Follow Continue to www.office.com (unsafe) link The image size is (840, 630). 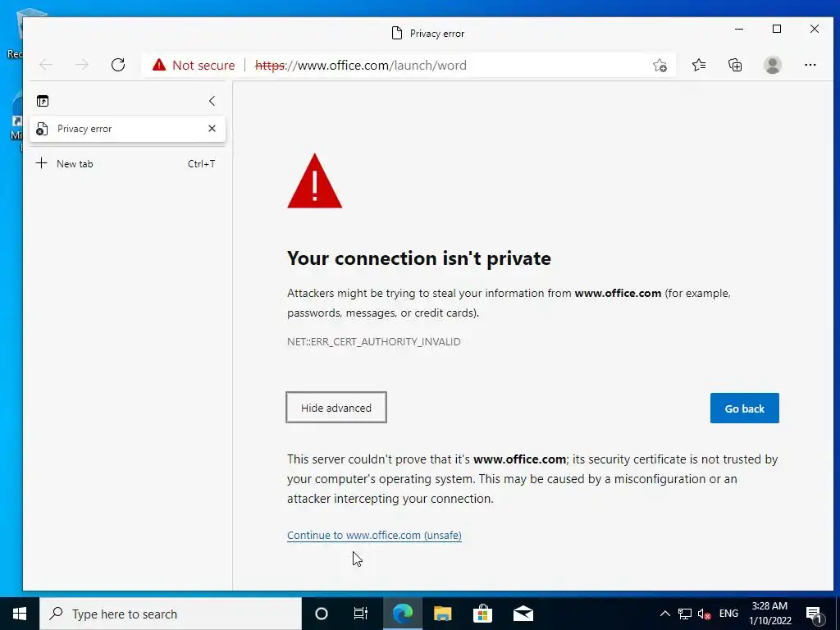point(374,535)
